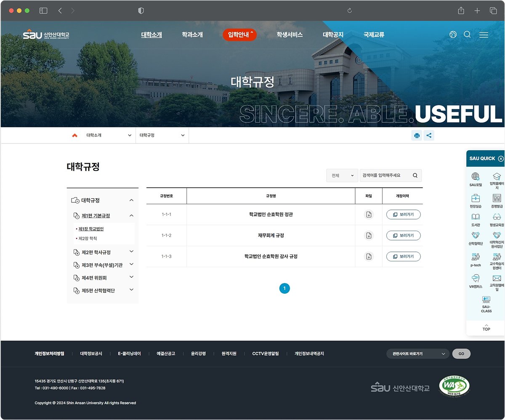This screenshot has height=420, width=505.
Task: Jump to TOP of page
Action: (486, 327)
